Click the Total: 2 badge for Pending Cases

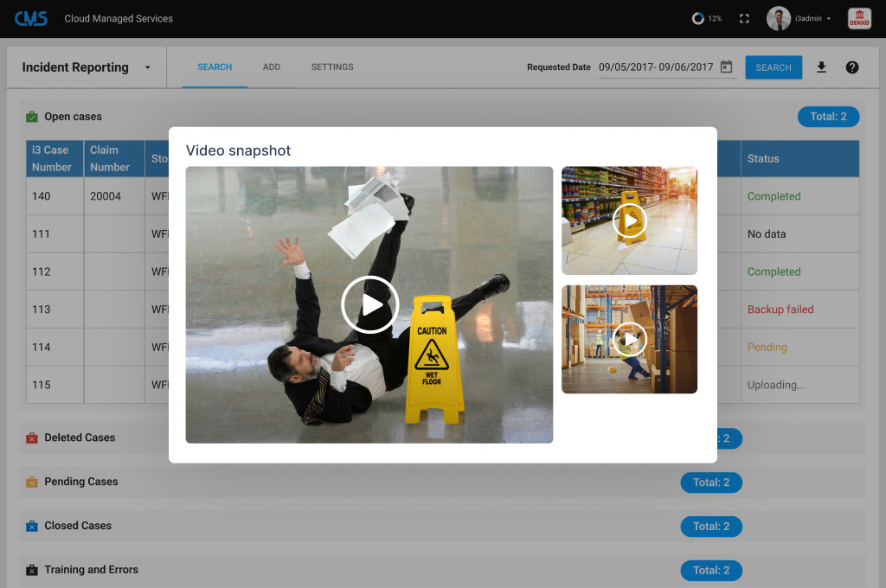tap(711, 482)
